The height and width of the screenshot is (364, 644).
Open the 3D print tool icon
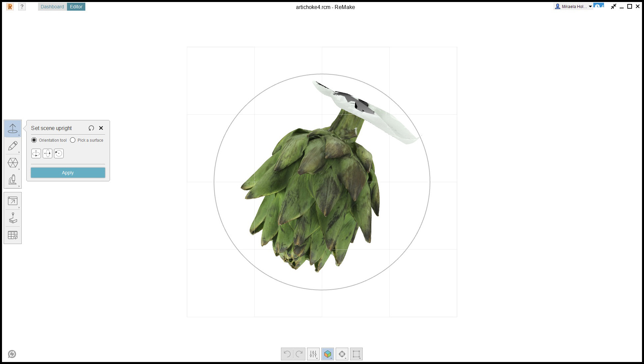(x=13, y=218)
